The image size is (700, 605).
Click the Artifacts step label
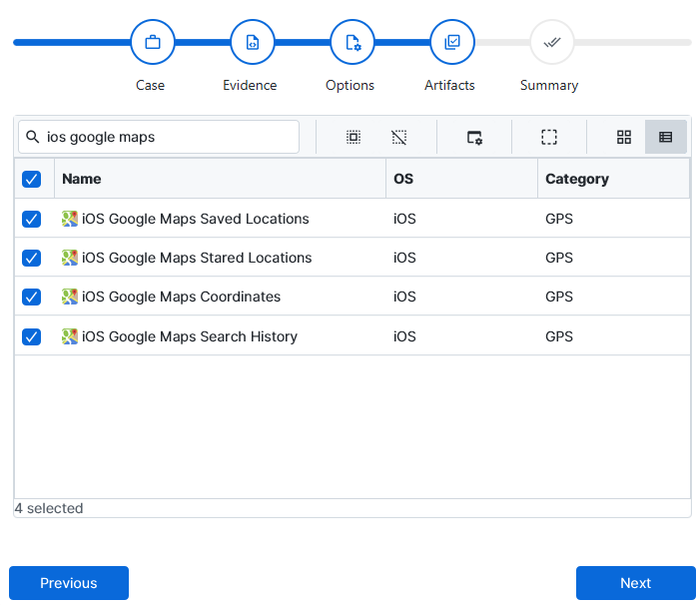[449, 85]
